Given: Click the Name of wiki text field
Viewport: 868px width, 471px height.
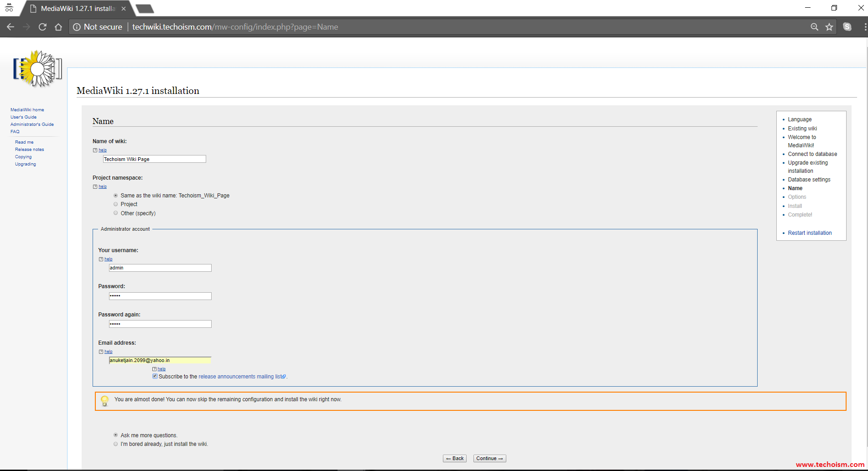Looking at the screenshot, I should pyautogui.click(x=155, y=159).
